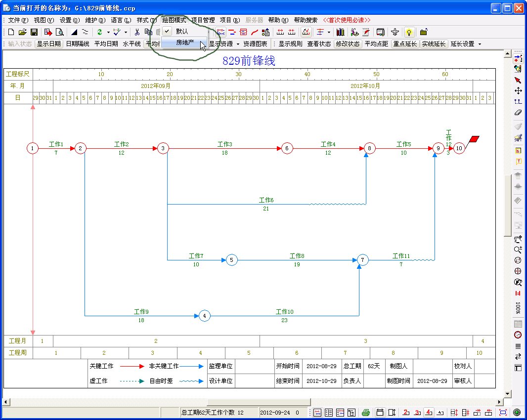
Task: Click the green refresh icon
Action: 99,32
